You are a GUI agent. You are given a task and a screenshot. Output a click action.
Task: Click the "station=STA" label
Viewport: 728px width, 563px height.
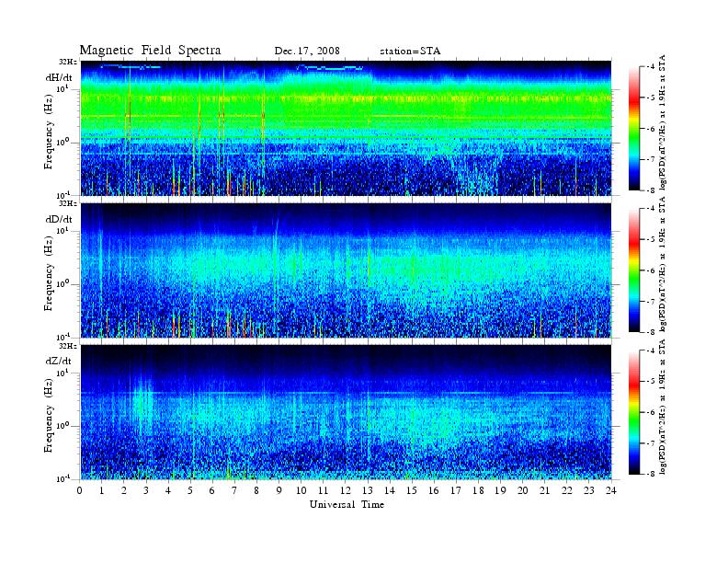point(410,52)
